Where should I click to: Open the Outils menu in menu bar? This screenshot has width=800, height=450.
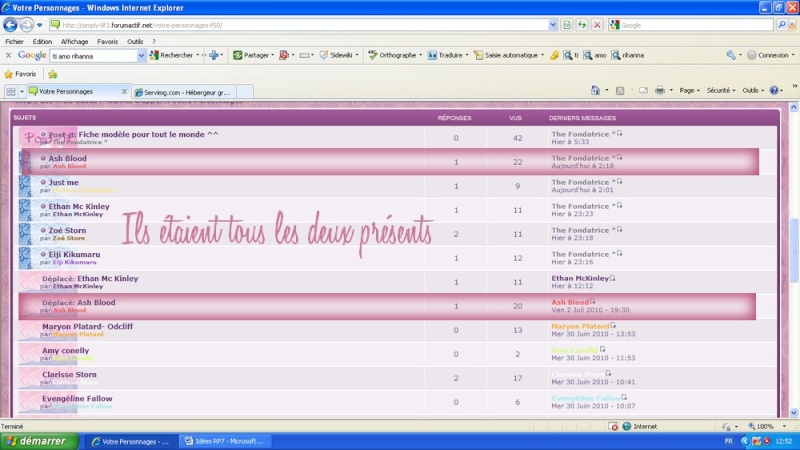click(x=135, y=41)
